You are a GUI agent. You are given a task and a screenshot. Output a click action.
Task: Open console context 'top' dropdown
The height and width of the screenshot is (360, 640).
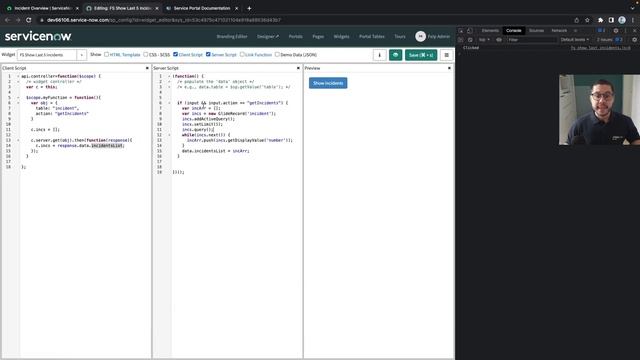(484, 40)
